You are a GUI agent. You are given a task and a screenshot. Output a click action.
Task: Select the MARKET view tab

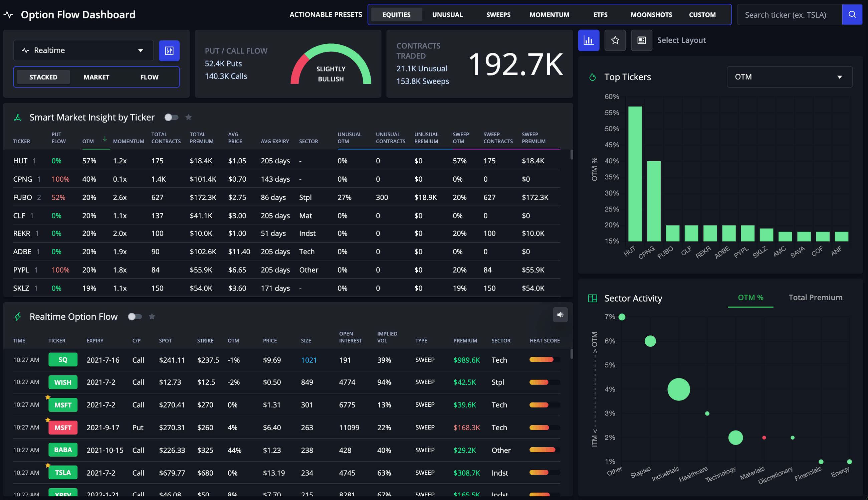coord(96,77)
